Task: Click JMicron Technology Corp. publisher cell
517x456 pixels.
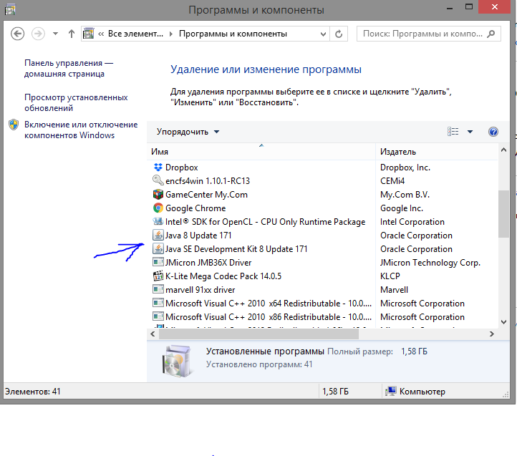Action: (430, 263)
